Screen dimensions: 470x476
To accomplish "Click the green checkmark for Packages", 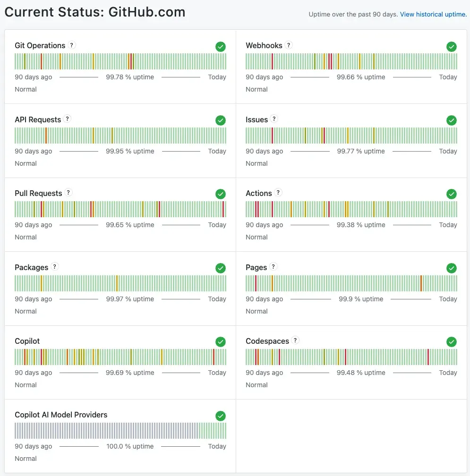I will tap(221, 268).
